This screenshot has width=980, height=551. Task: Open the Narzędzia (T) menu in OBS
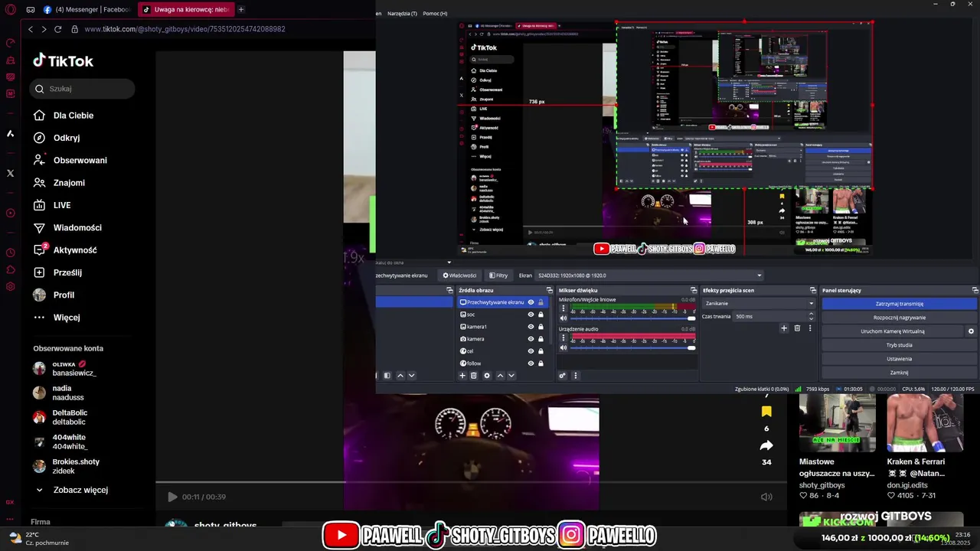[x=402, y=14]
